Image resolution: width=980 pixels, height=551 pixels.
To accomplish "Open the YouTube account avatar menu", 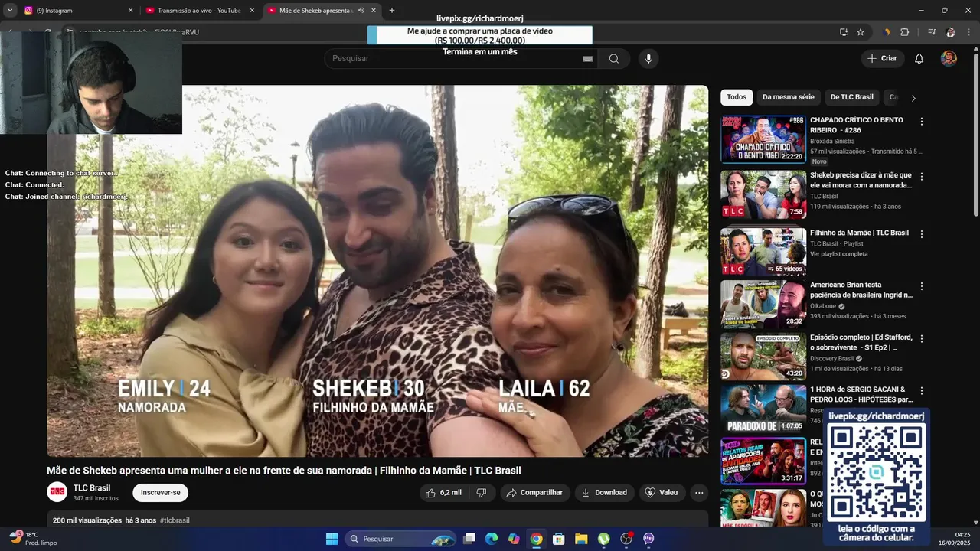I will point(949,59).
